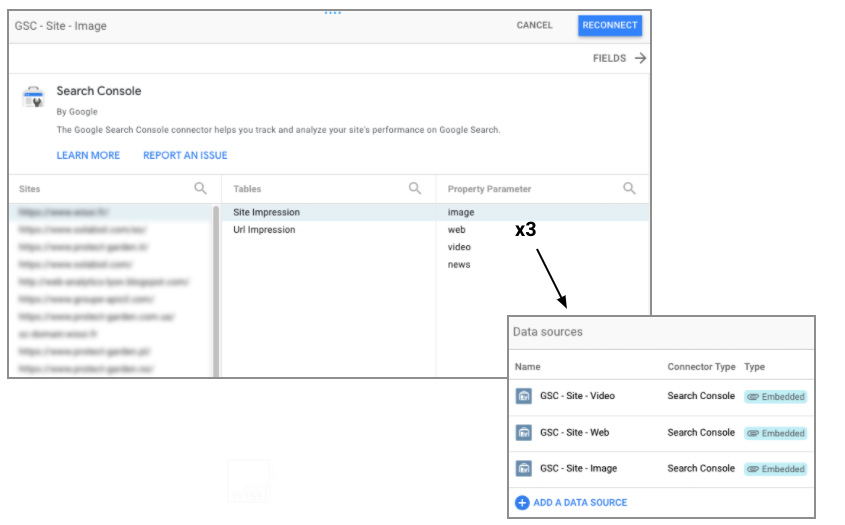Click the GSC - Site - Web data source icon
This screenshot has height=525, width=845.
pyautogui.click(x=523, y=433)
